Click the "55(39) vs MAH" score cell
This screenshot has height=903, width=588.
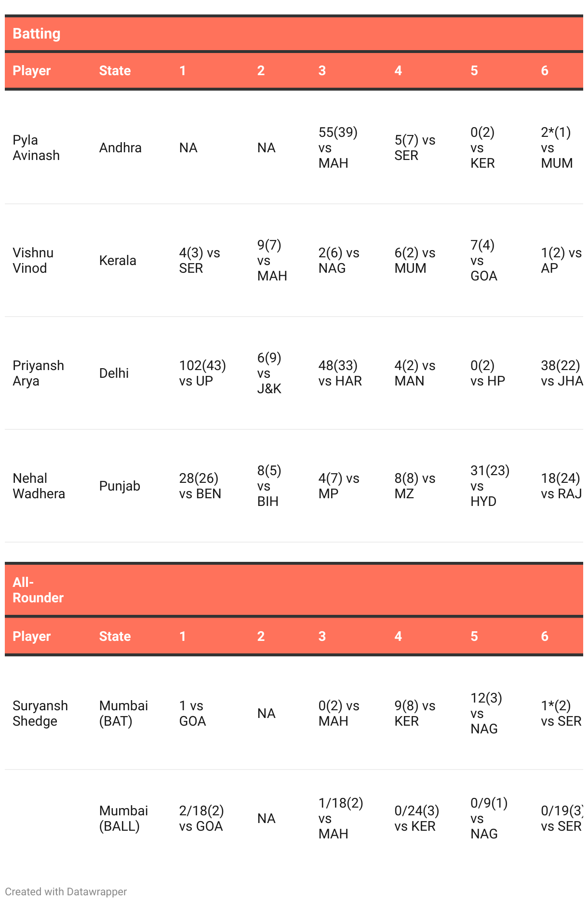pos(338,147)
